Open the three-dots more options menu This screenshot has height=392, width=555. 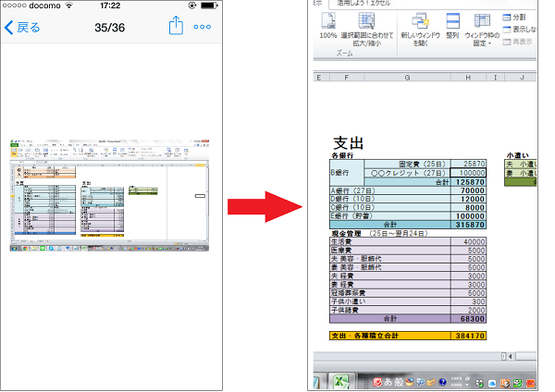coord(202,27)
